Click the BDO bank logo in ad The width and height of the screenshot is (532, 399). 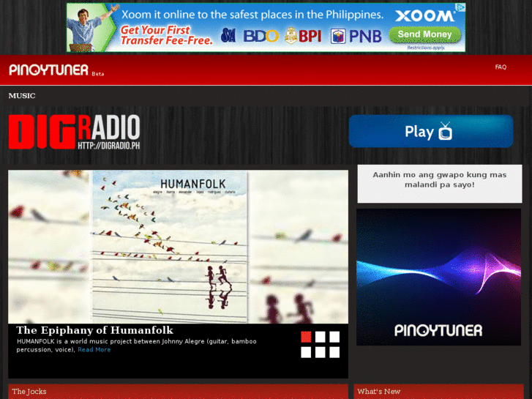pos(261,36)
